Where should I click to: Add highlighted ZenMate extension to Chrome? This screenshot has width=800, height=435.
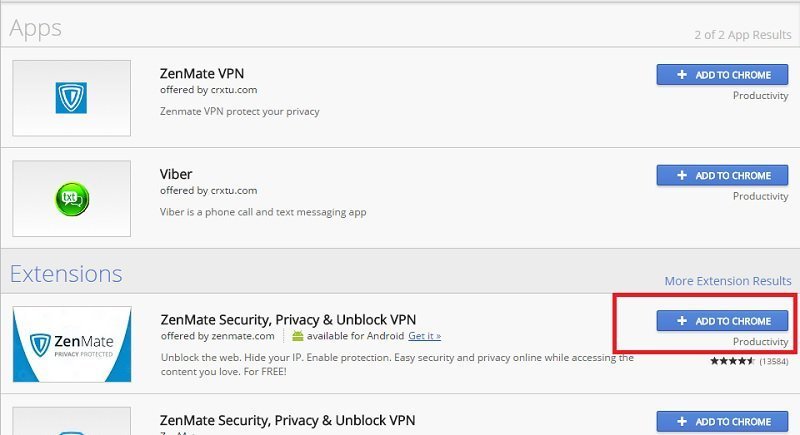click(x=722, y=321)
